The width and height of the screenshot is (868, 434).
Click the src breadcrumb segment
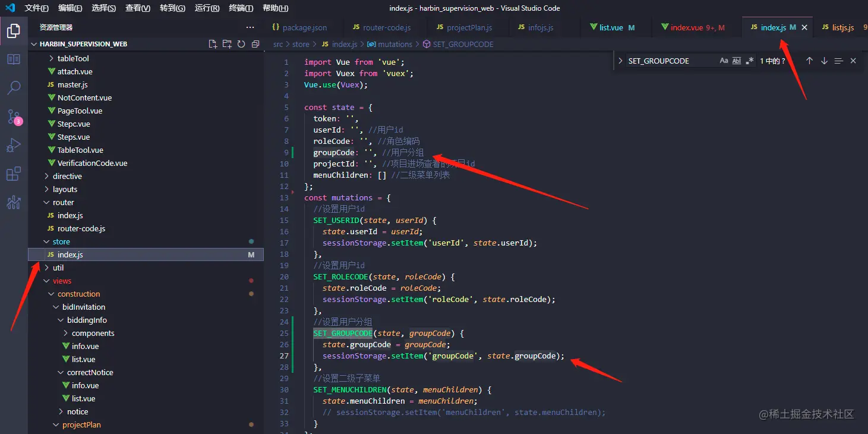278,44
